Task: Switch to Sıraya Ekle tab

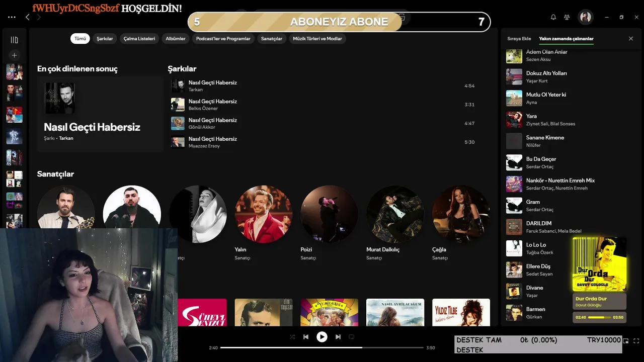Action: click(519, 39)
